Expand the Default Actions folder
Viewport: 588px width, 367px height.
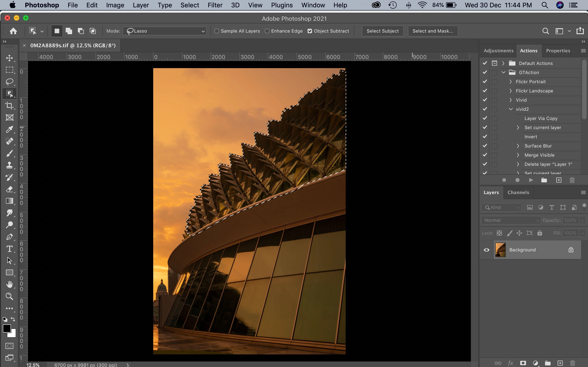pos(503,63)
